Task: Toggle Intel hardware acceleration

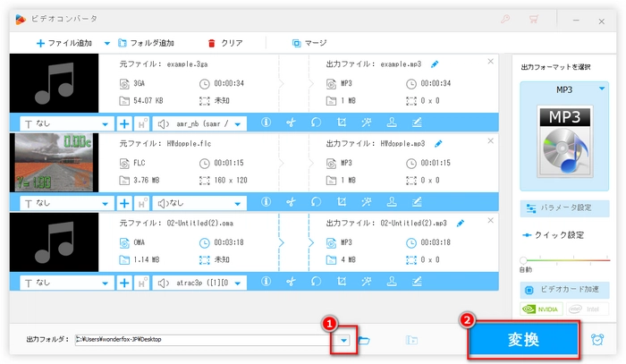Action: click(x=587, y=309)
